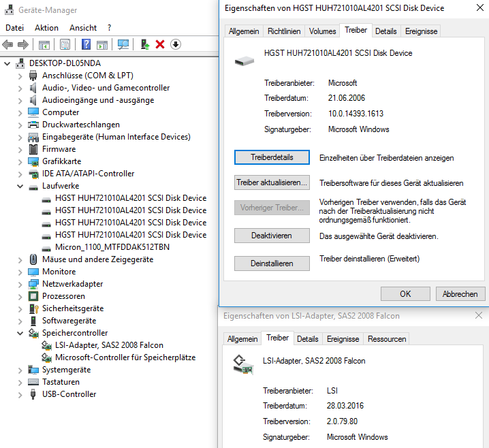
Task: Expand the IDE ATA/ATAPI-Controller node
Action: pos(20,174)
